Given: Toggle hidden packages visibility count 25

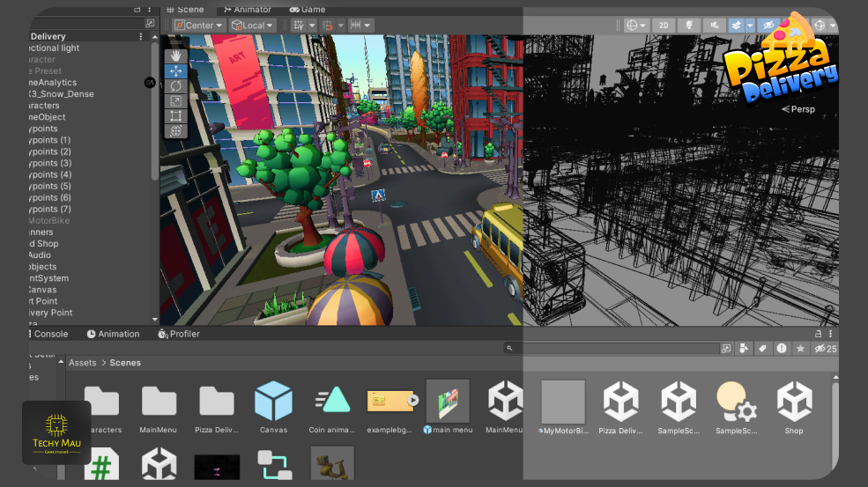Looking at the screenshot, I should (x=825, y=348).
